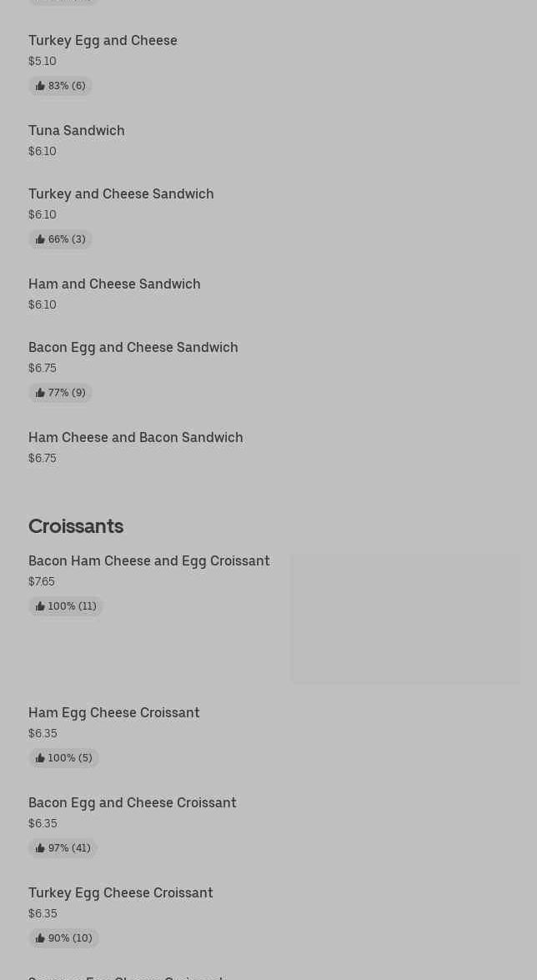This screenshot has height=980, width=537.
Task: Open the Turkey Egg and Cheese item
Action: (103, 40)
